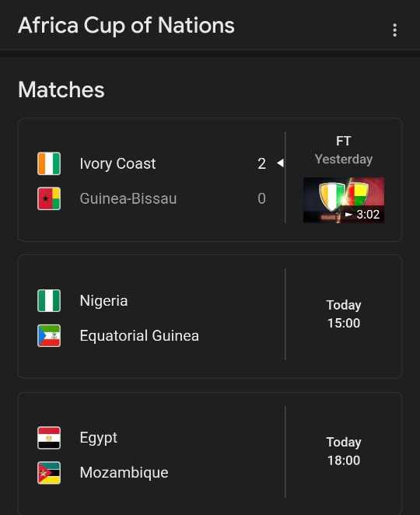Tap the Egypt flag icon
420x515 pixels.
tap(49, 438)
